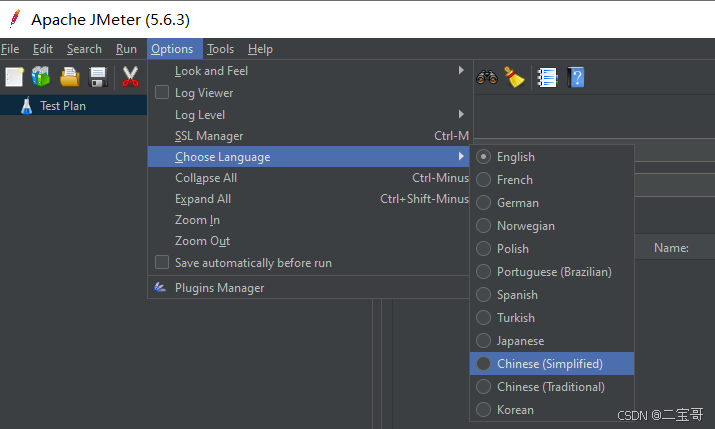Click Zoom Out menu entry

coord(309,241)
